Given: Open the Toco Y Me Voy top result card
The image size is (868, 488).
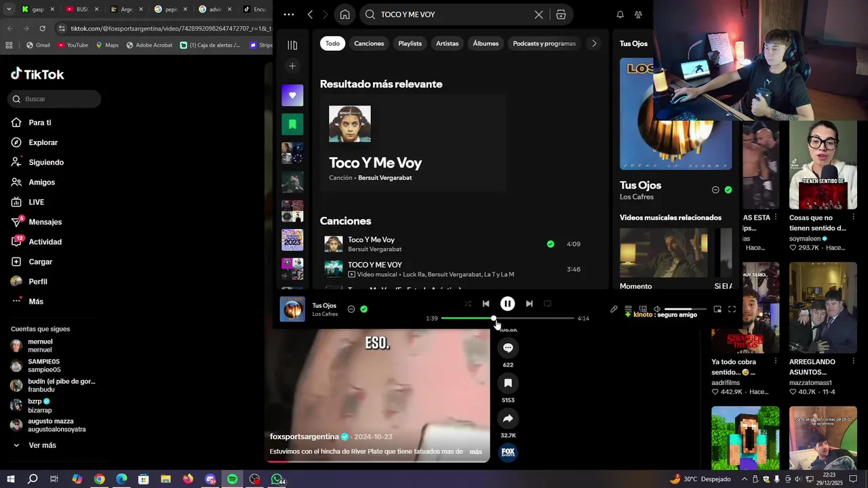Looking at the screenshot, I should (x=413, y=143).
